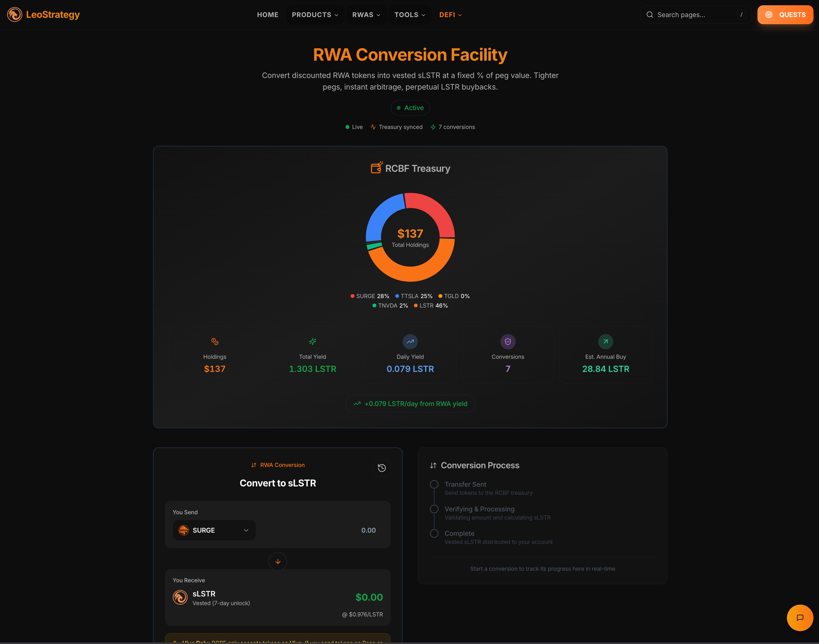The width and height of the screenshot is (819, 644).
Task: Click the Quests button
Action: [785, 15]
